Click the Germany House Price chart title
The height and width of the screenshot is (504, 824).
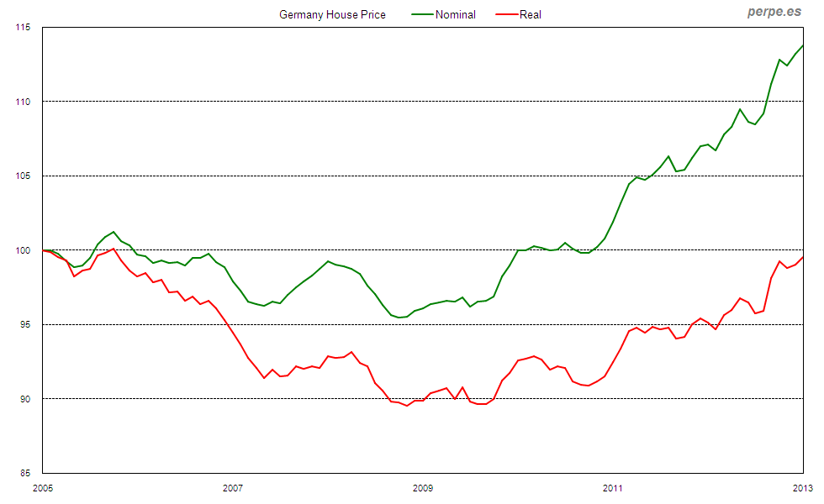[332, 14]
